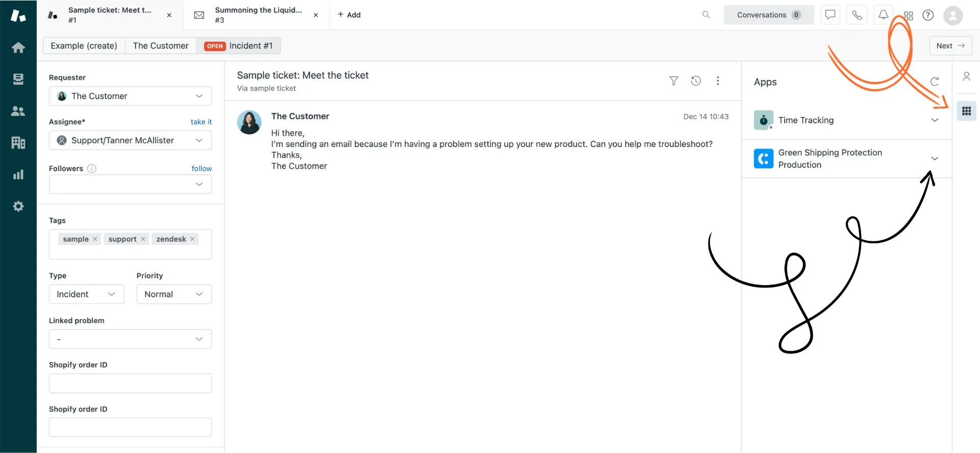Click the first Shopify order ID field
The width and height of the screenshot is (980, 453).
point(130,383)
